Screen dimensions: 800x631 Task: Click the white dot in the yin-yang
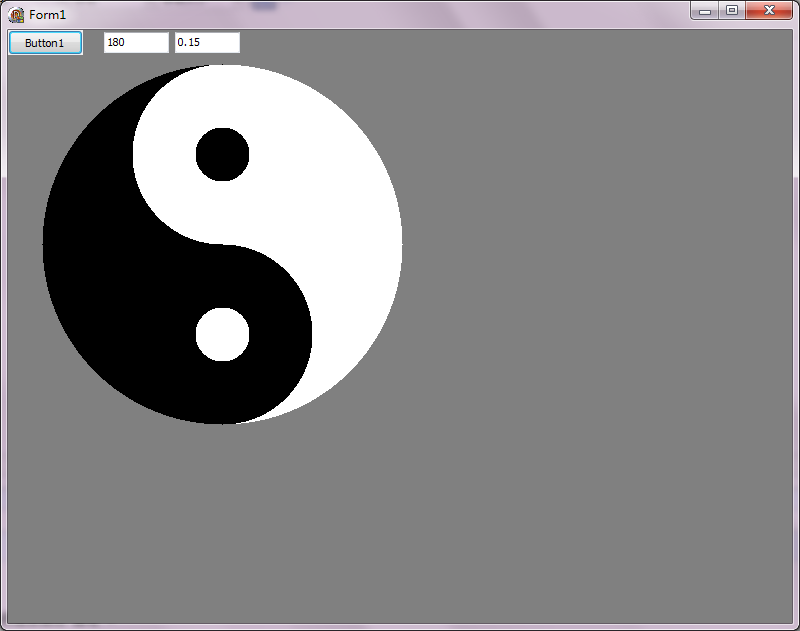point(222,335)
